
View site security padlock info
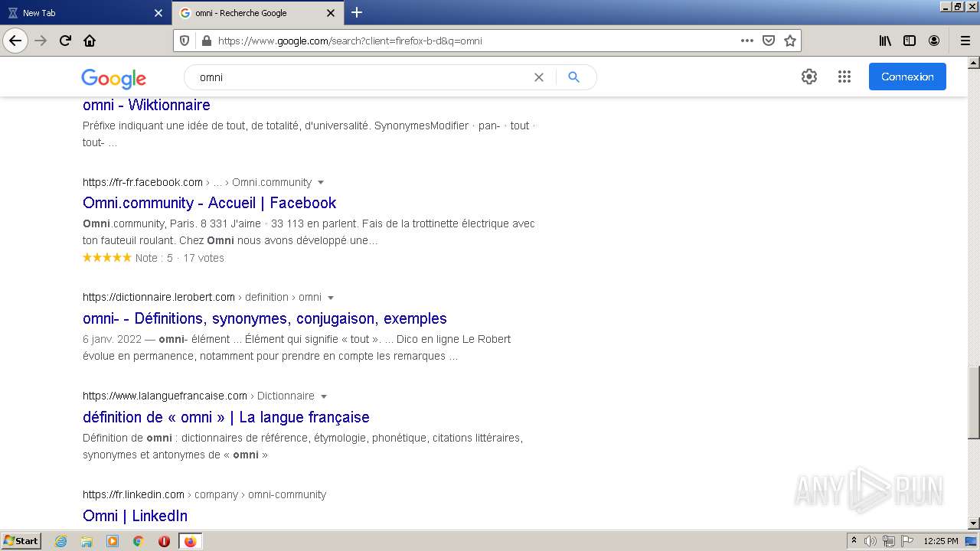click(205, 41)
